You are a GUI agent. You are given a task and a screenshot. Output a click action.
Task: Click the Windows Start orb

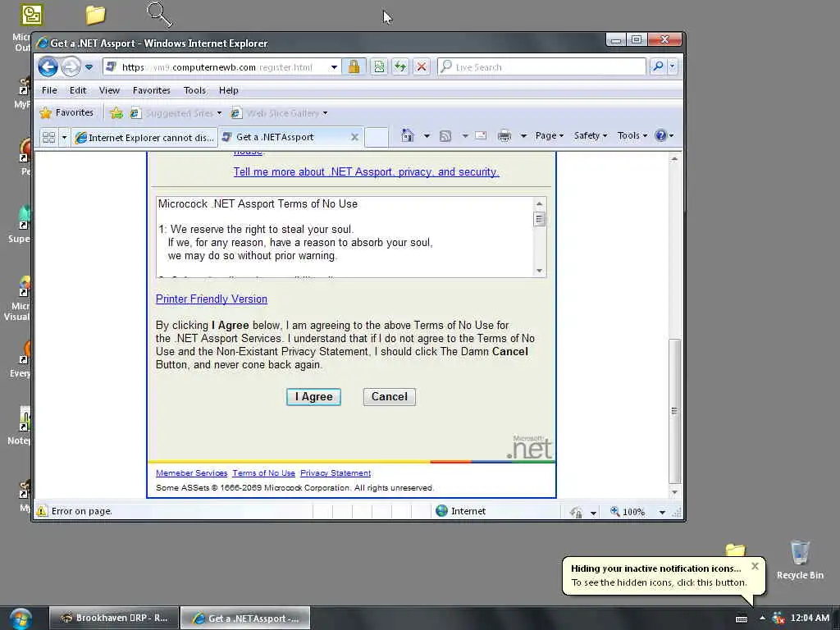point(20,619)
